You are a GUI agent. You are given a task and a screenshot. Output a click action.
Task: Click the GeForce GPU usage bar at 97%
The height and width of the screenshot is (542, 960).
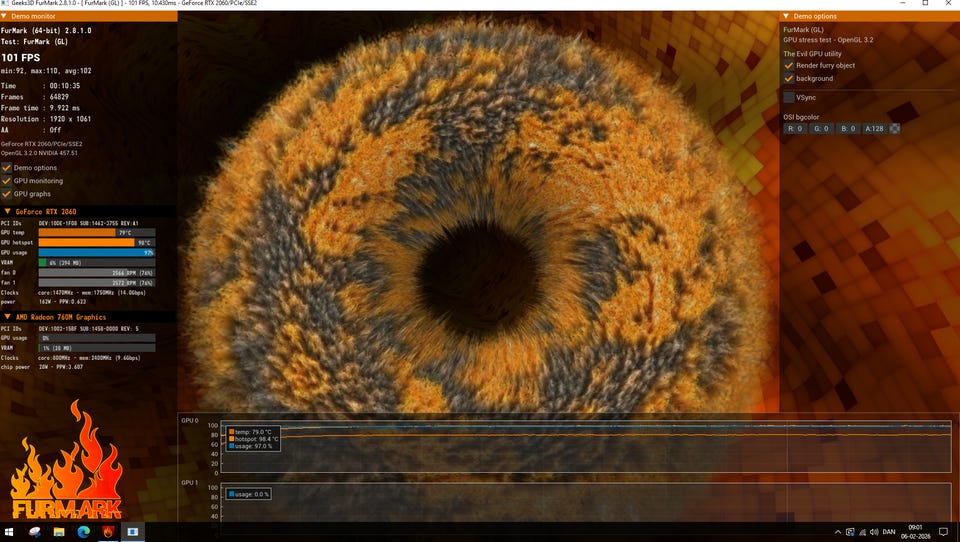point(97,252)
